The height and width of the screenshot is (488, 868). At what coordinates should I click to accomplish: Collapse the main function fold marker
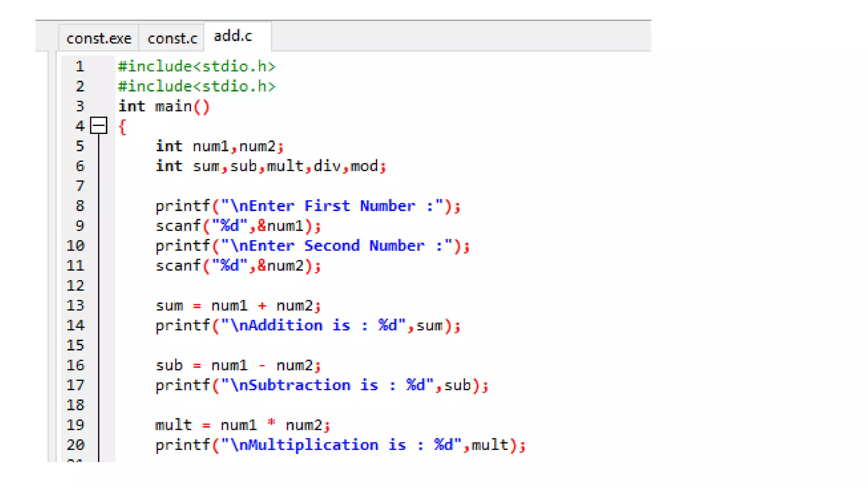click(x=99, y=125)
